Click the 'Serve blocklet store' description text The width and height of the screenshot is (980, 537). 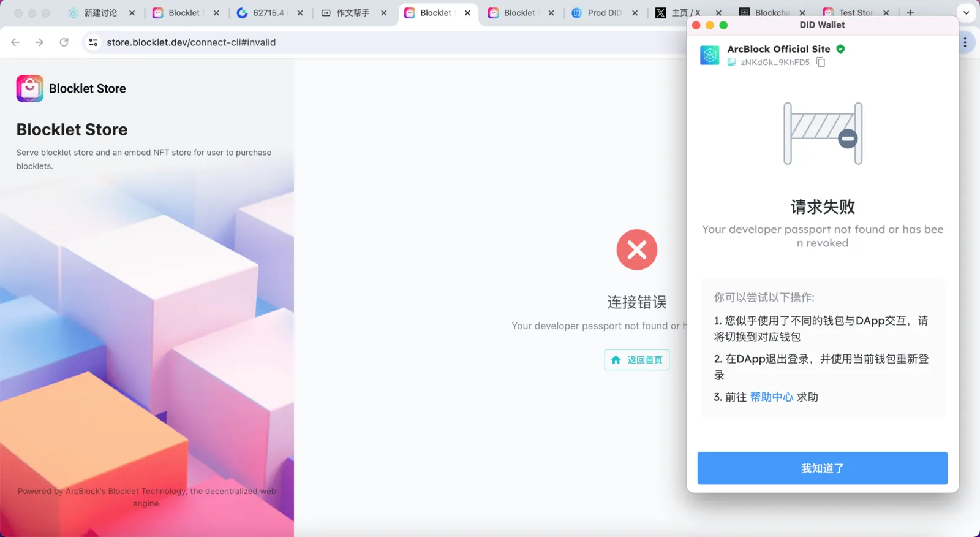click(x=144, y=159)
